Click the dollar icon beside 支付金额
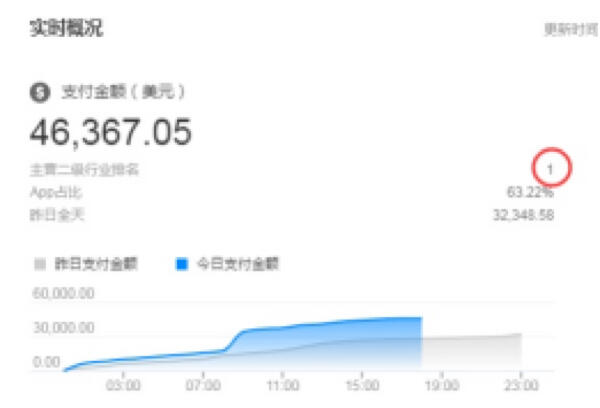600x408 pixels. click(40, 93)
